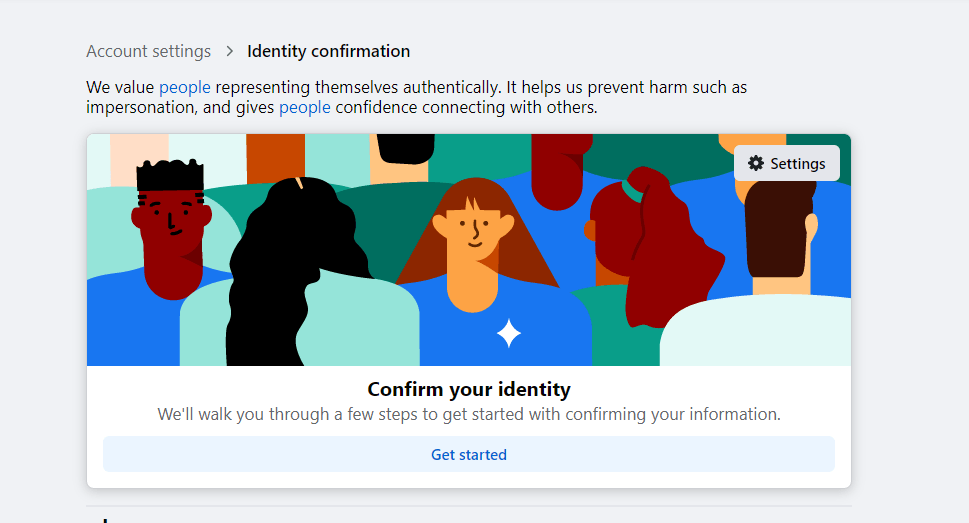Click the "We'll walk you through" description text

click(469, 414)
